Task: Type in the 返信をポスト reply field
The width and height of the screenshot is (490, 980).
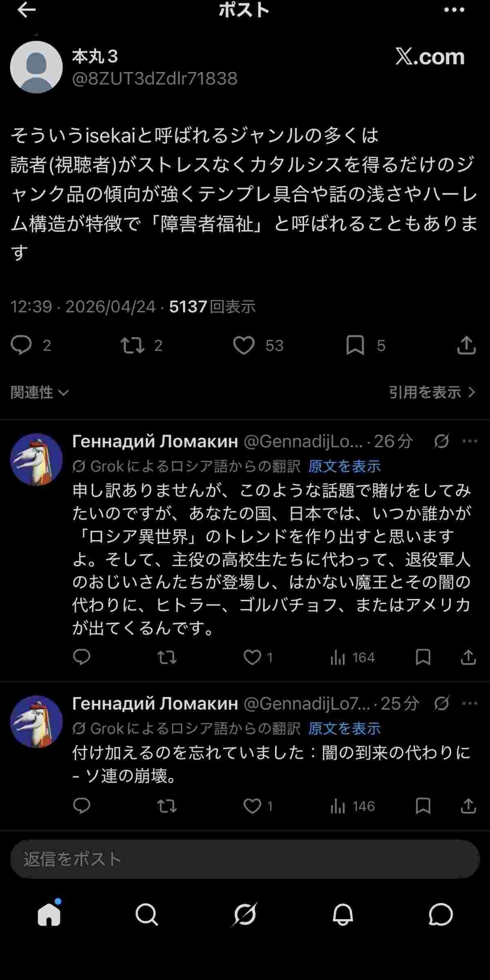Action: 245,859
